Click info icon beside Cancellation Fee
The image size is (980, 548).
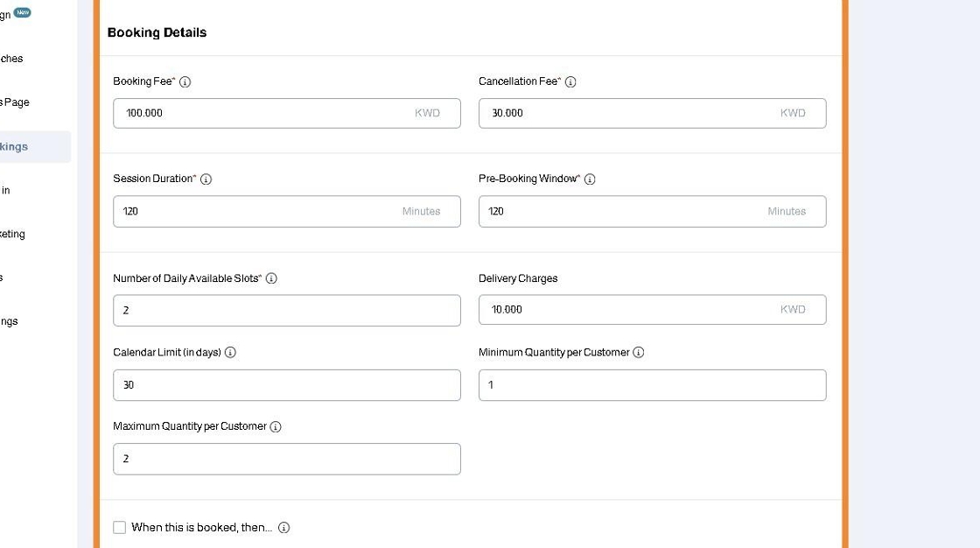coord(570,82)
